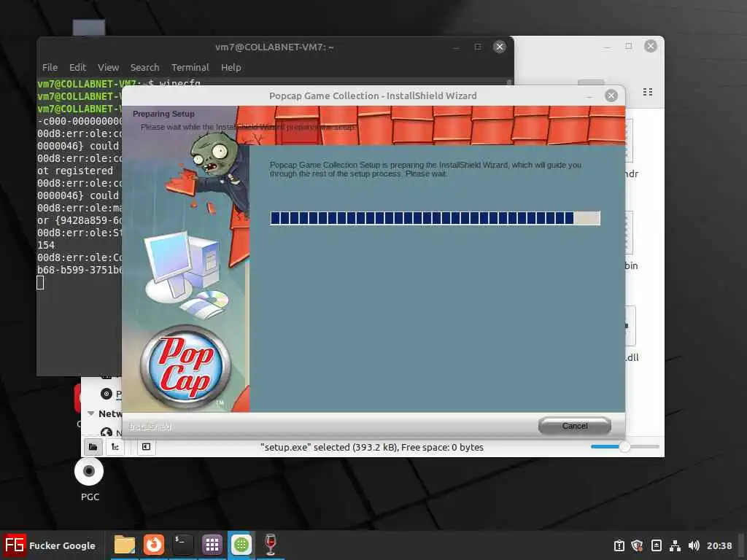The image size is (747, 560).
Task: Close the InstallShield Wizard window
Action: (611, 96)
